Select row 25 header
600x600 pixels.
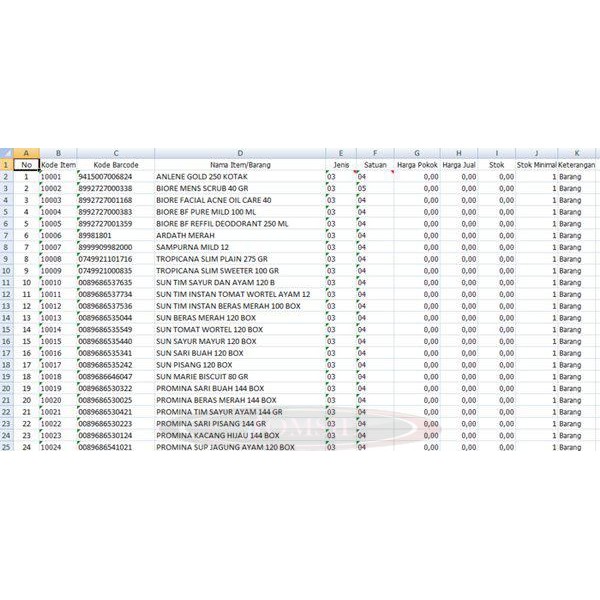[7, 446]
